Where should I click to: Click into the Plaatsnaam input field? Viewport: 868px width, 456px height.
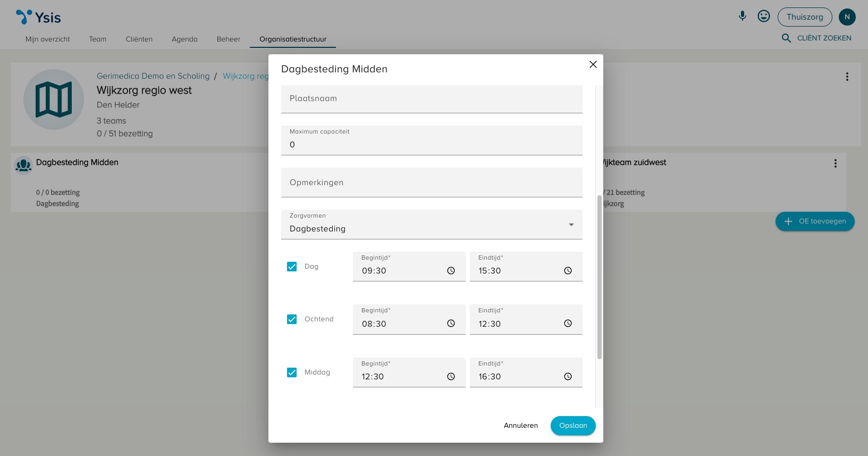pos(431,99)
